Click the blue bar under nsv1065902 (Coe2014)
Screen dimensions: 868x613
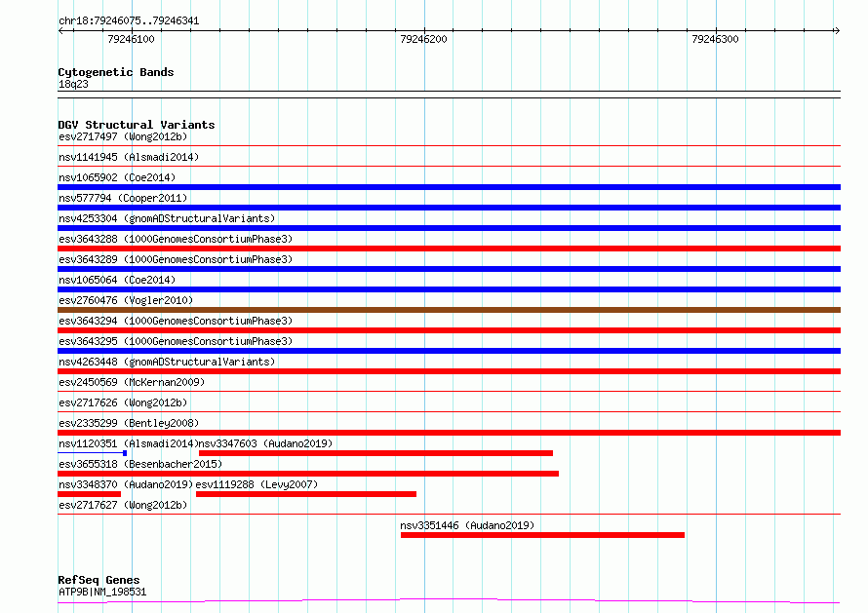449,187
